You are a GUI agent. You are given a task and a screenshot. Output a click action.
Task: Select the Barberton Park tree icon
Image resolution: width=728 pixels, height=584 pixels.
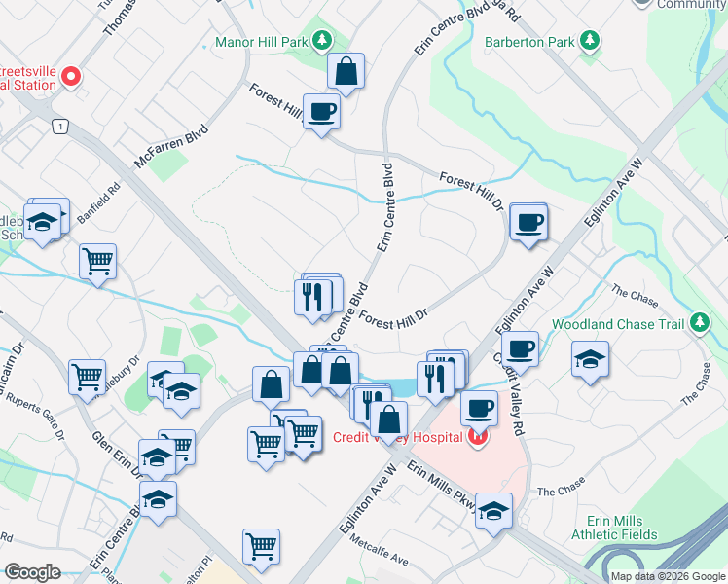click(x=590, y=40)
